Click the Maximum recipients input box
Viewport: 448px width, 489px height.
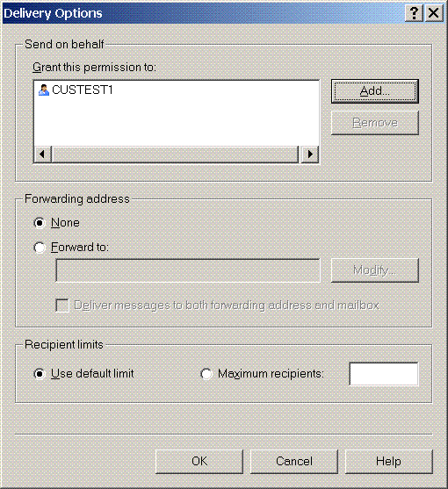[384, 374]
